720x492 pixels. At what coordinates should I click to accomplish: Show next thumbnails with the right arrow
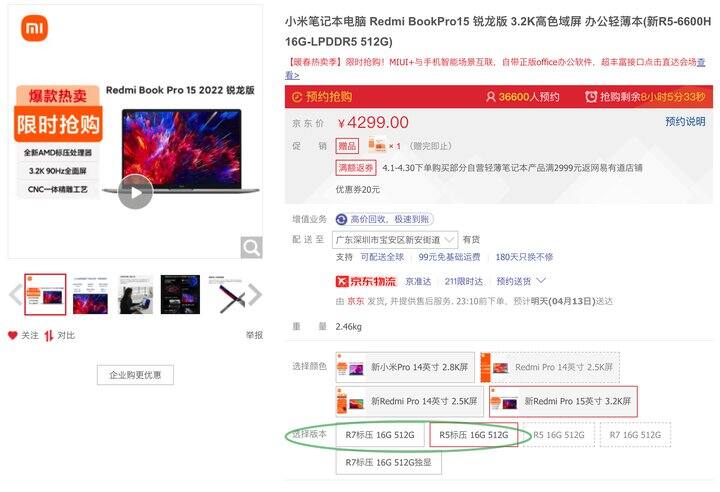coord(255,294)
